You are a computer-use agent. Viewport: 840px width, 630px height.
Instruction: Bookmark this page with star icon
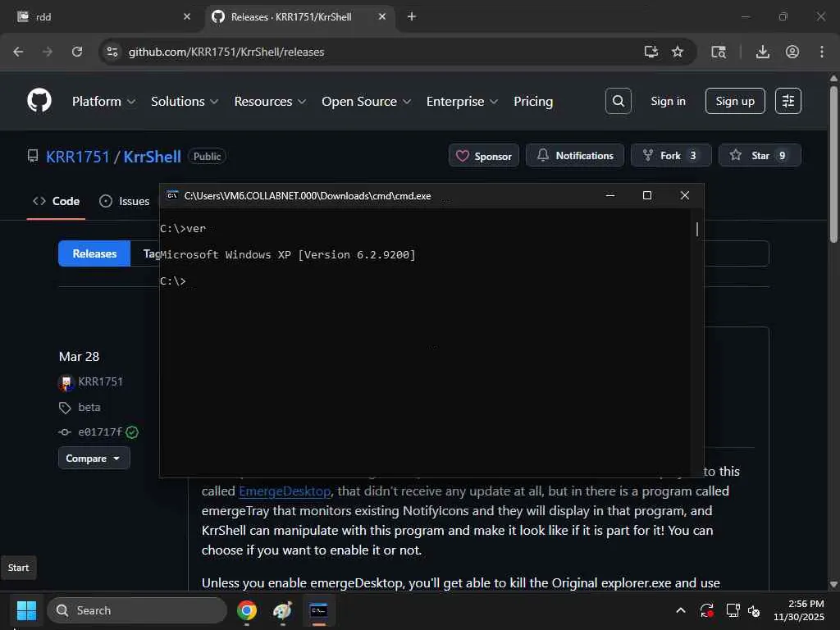click(x=678, y=52)
